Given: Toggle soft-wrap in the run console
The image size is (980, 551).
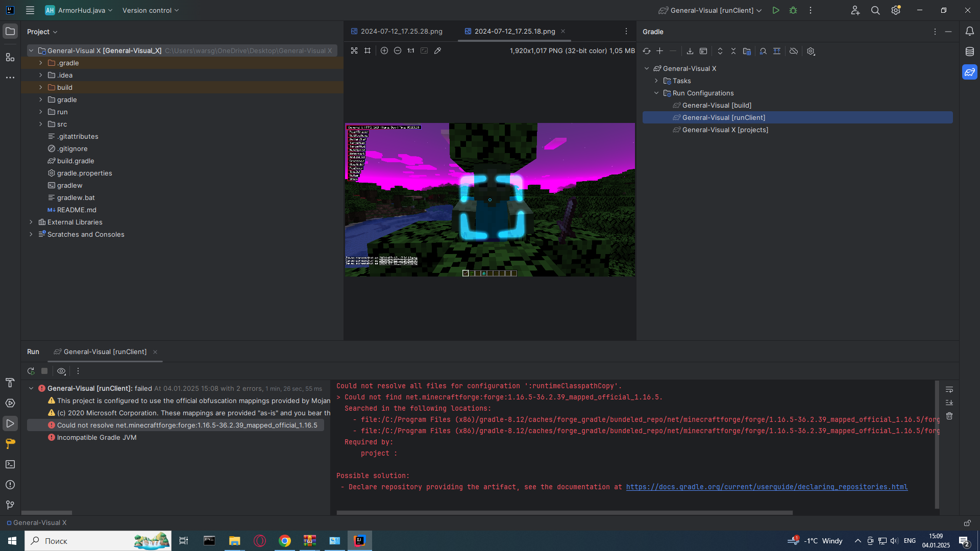Looking at the screenshot, I should 949,389.
